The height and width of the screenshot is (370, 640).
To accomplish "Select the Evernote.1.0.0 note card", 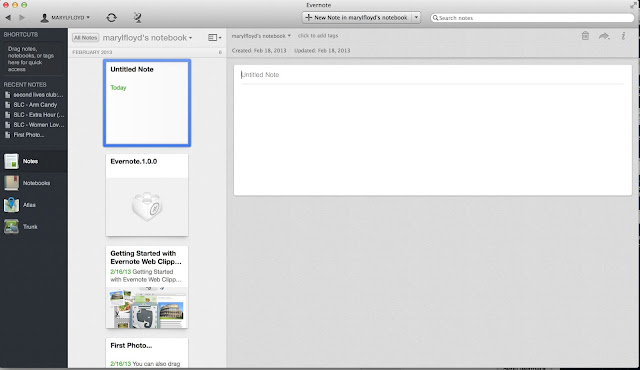I will 147,195.
